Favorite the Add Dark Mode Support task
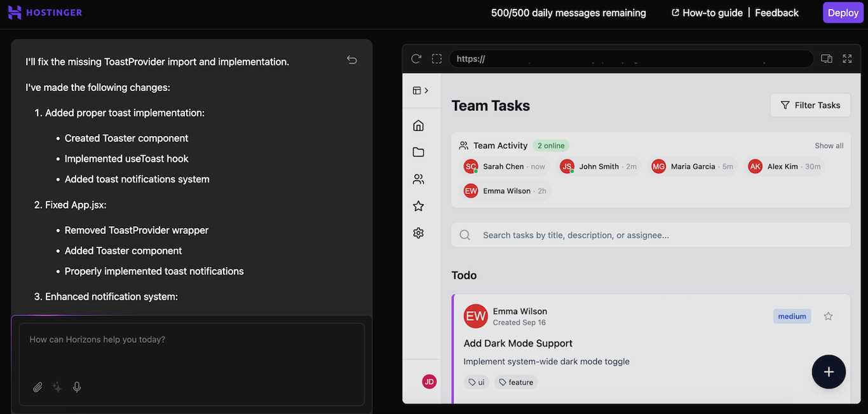 coord(828,316)
